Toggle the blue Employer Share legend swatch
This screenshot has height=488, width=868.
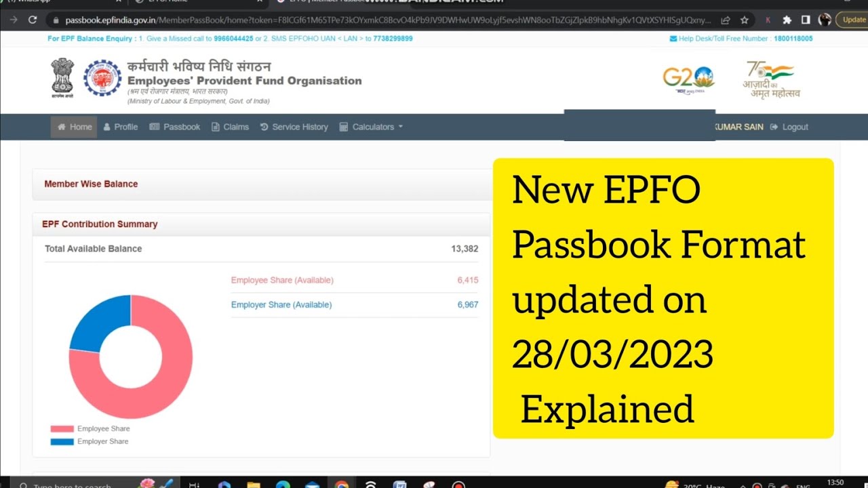62,442
